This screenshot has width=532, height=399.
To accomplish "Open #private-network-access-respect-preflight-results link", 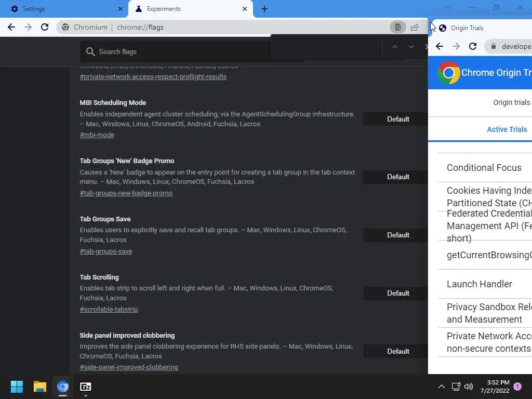I will point(153,77).
